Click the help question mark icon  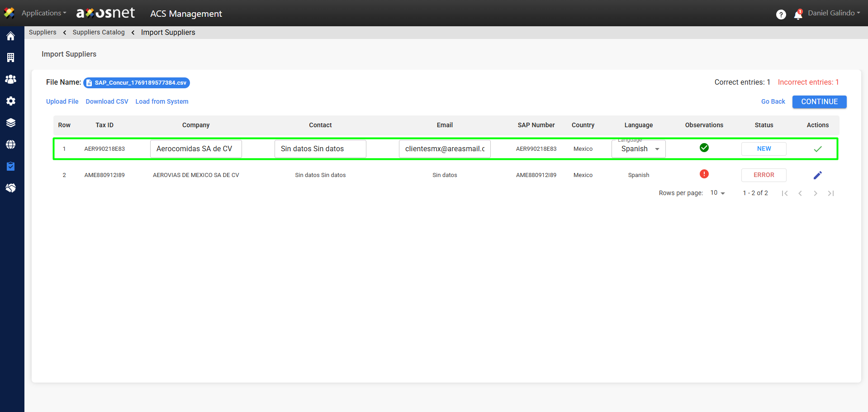click(x=781, y=14)
